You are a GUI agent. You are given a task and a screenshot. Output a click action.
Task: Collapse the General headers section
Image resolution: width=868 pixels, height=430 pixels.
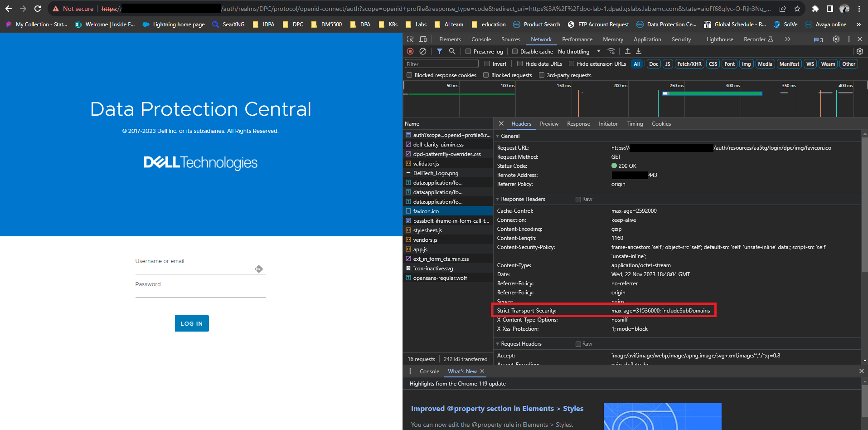497,136
